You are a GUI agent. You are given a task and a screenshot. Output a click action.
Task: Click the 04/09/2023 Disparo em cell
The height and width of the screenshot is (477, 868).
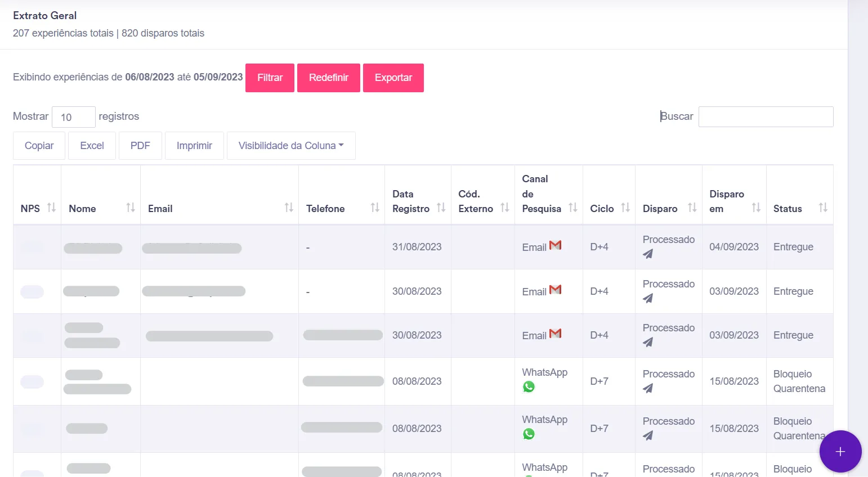coord(734,247)
